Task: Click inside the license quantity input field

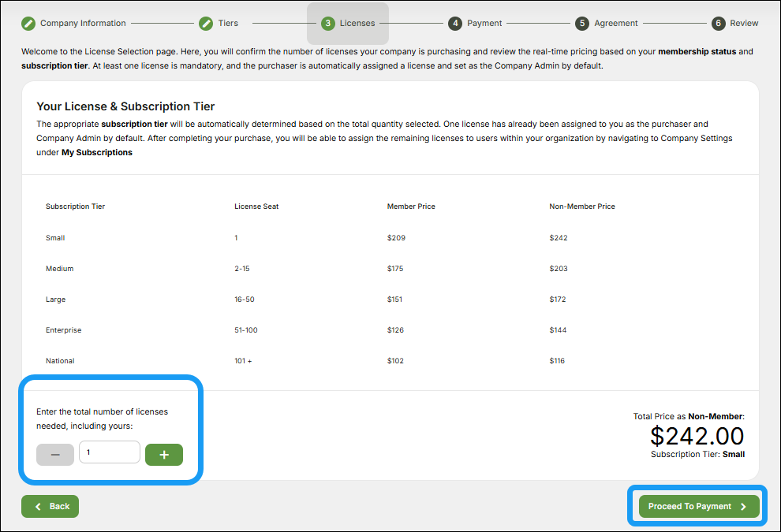Action: pyautogui.click(x=109, y=452)
